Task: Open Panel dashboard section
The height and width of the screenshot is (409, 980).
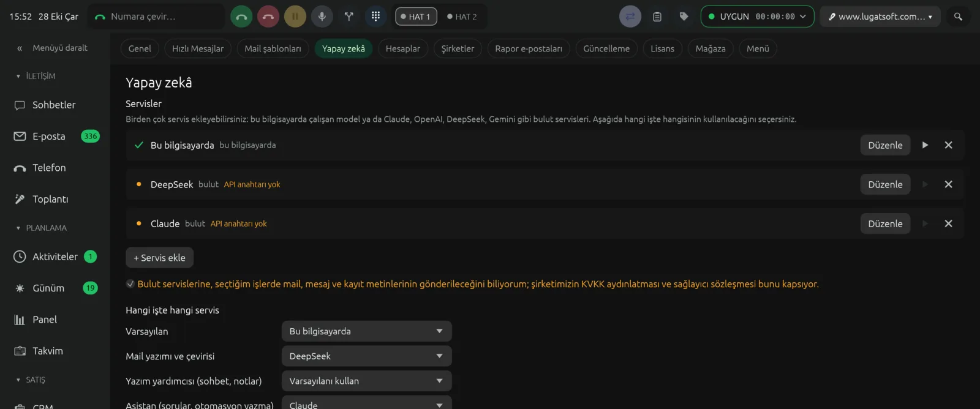Action: click(x=55, y=320)
